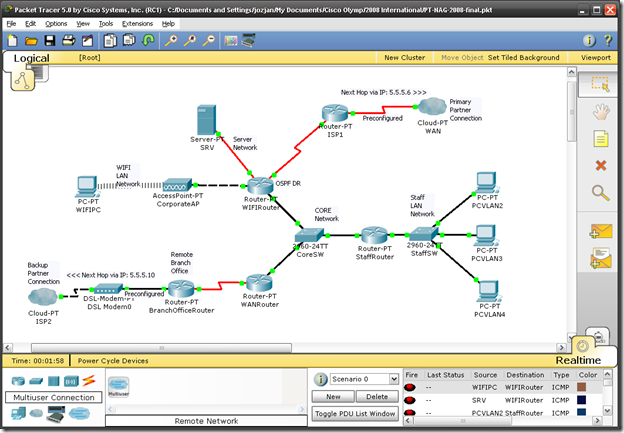Open the Tools menu

click(x=106, y=24)
